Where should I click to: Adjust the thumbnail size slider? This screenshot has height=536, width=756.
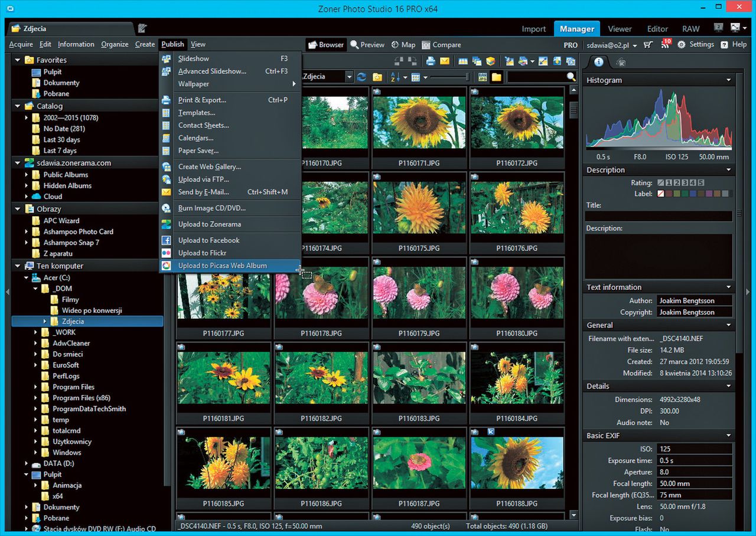click(450, 77)
